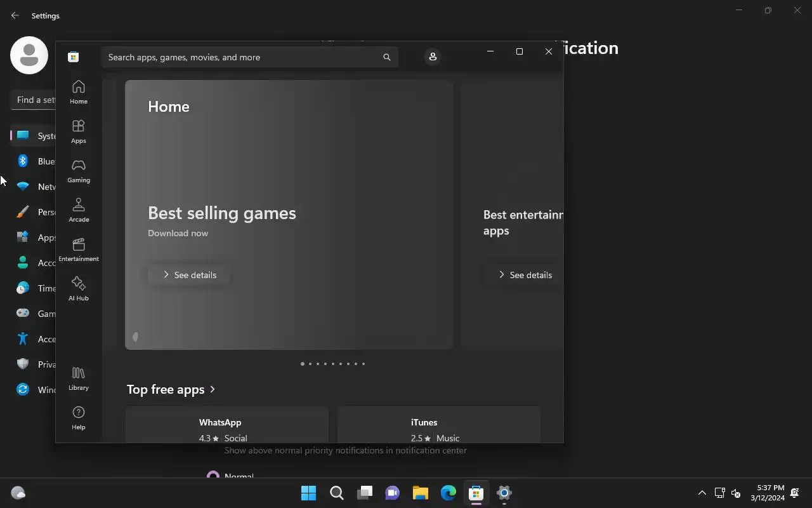
Task: Select System item in Settings sidebar
Action: [33, 136]
